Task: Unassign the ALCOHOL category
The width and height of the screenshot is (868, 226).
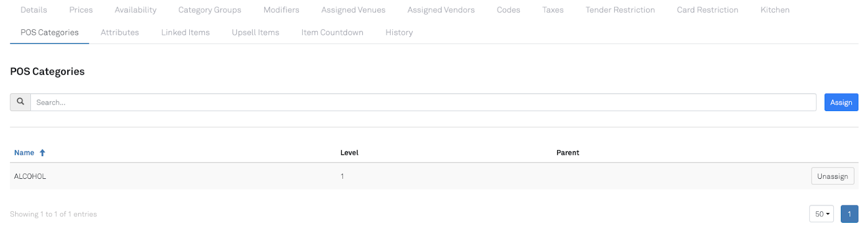Action: click(832, 176)
